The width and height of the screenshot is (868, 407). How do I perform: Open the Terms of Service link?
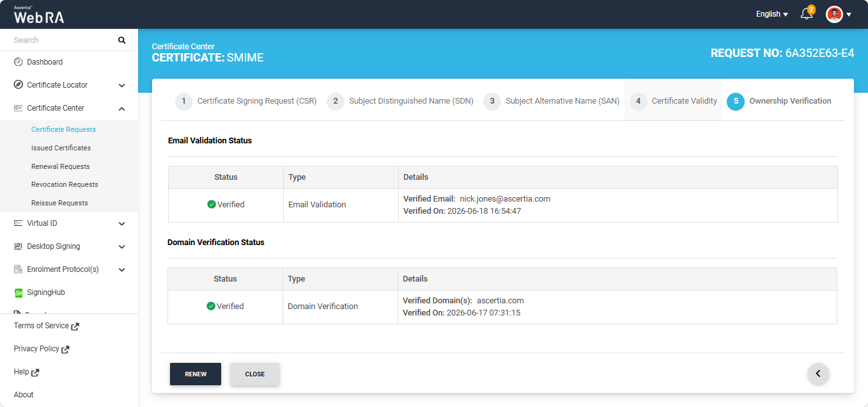point(41,326)
